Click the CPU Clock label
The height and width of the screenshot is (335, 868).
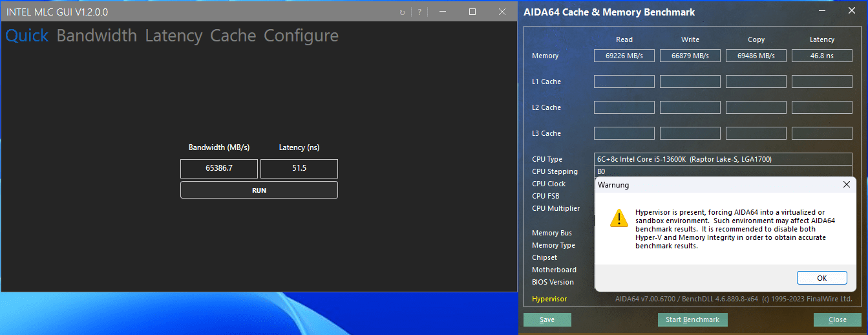click(x=549, y=184)
